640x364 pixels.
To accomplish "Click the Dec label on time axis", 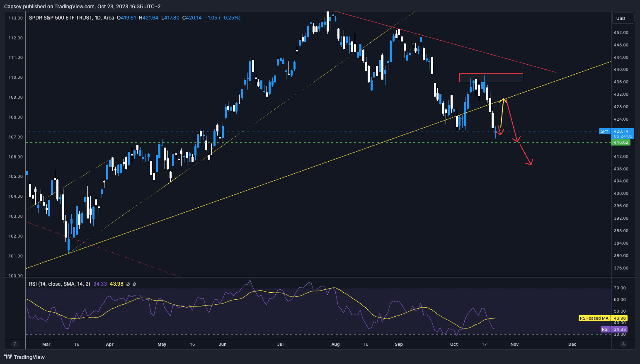I will click(x=572, y=345).
